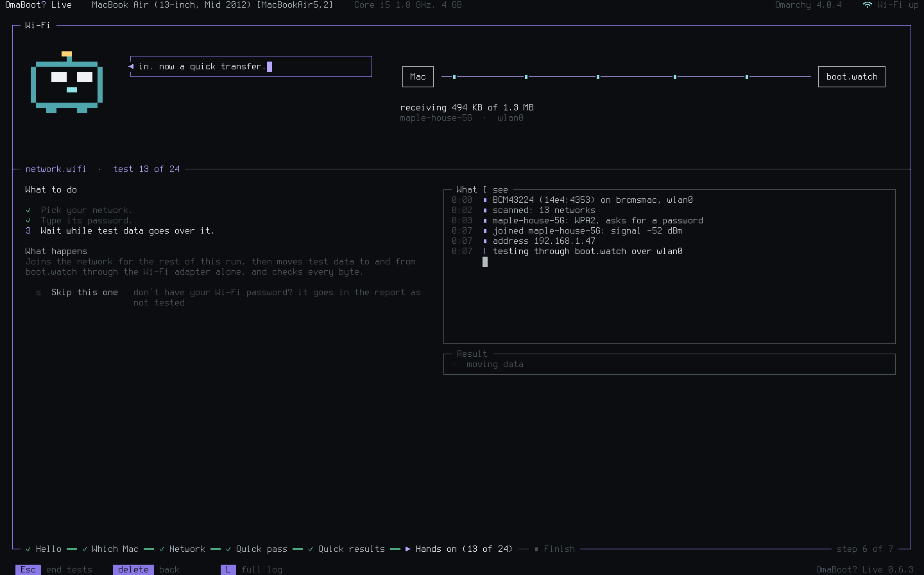
Task: Click 'test 13 of 24' counter
Action: pyautogui.click(x=146, y=169)
